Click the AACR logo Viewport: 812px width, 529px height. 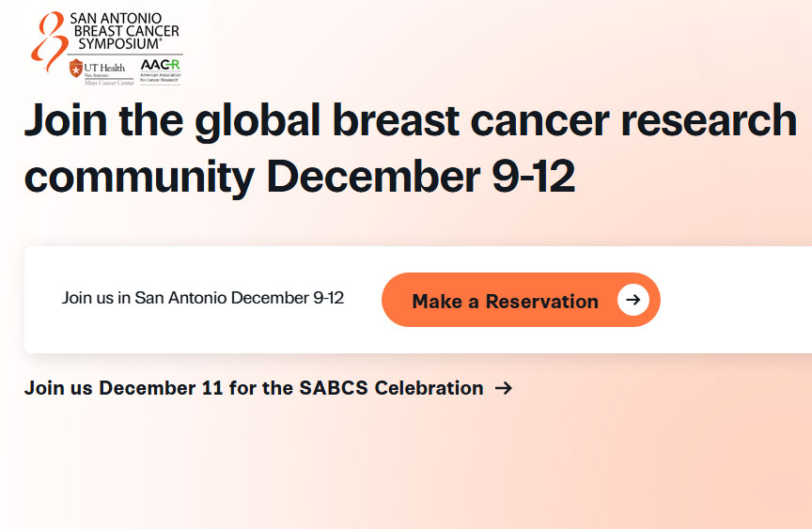(159, 64)
